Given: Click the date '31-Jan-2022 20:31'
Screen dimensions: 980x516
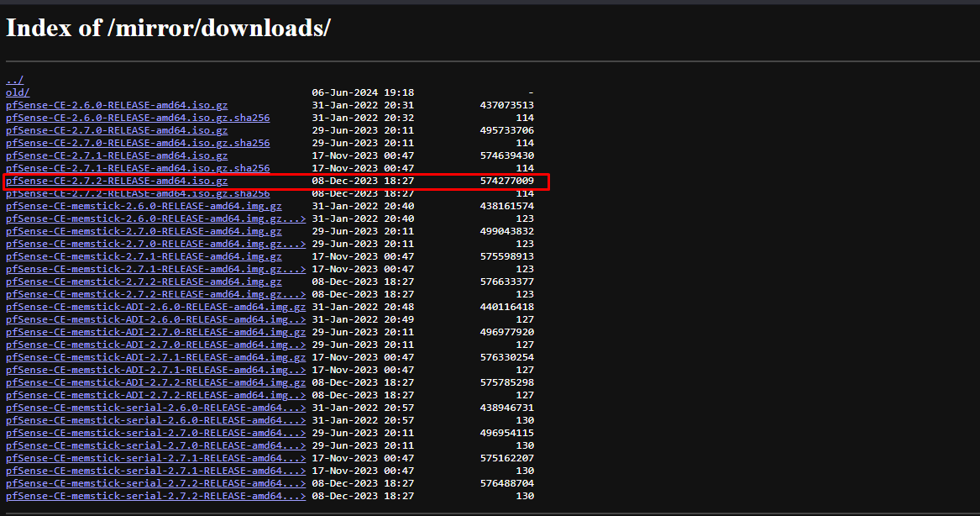Looking at the screenshot, I should (363, 105).
